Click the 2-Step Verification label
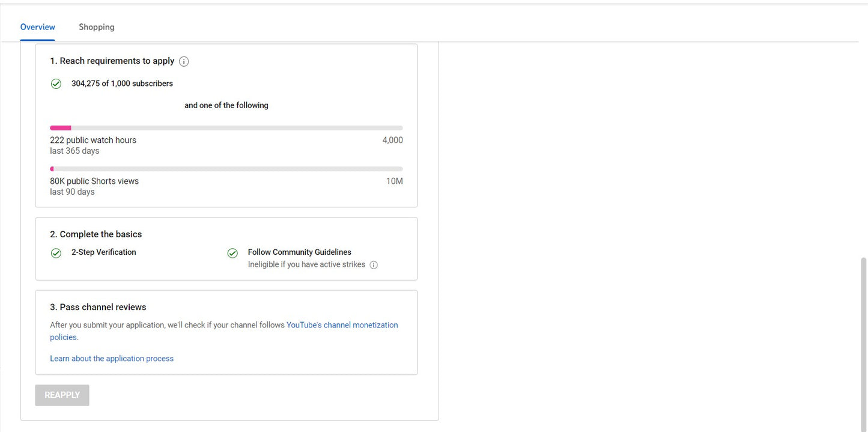This screenshot has width=868, height=432. [103, 252]
